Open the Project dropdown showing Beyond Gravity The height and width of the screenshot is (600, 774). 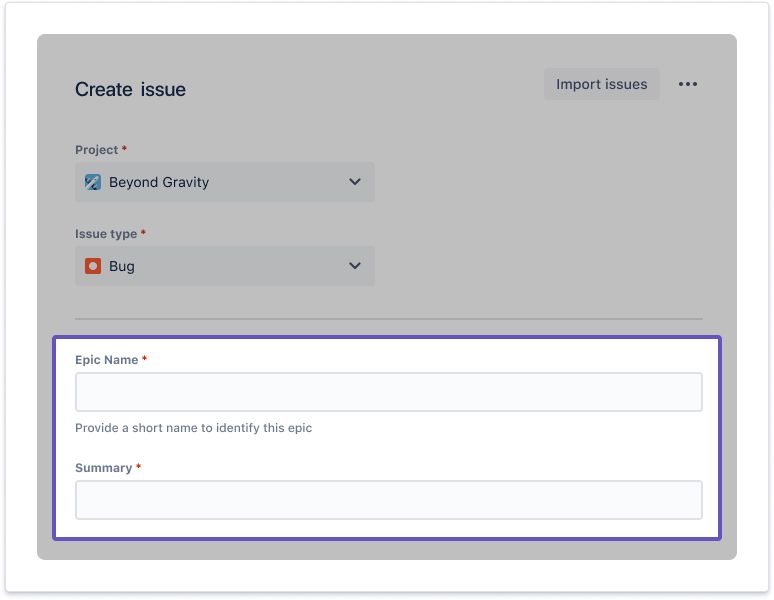tap(225, 182)
